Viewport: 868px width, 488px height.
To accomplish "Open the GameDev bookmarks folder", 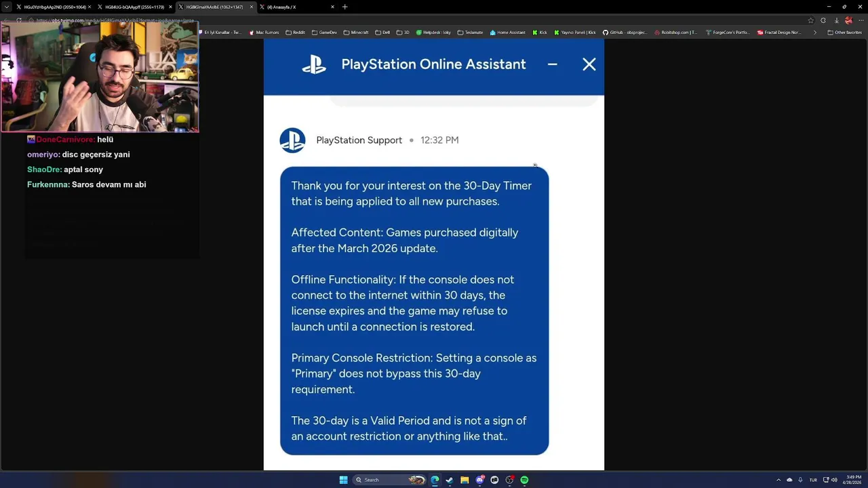I will (x=325, y=33).
